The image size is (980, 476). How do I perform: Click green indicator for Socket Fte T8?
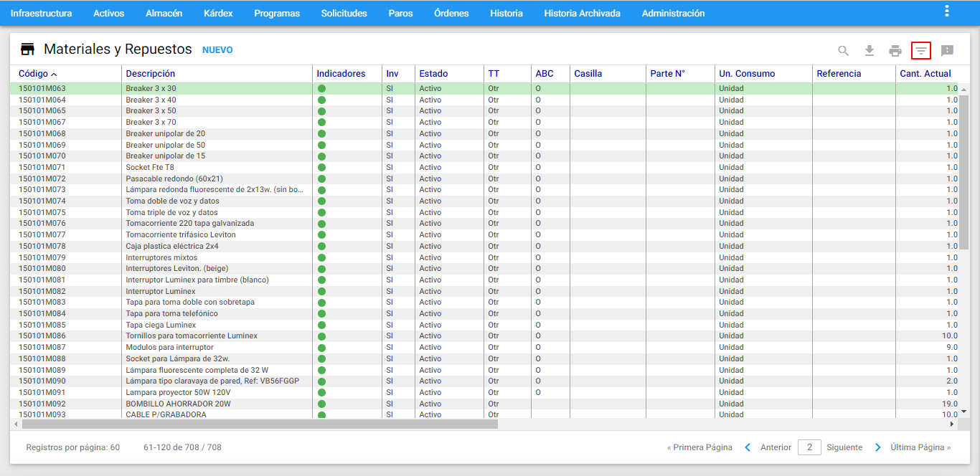321,168
